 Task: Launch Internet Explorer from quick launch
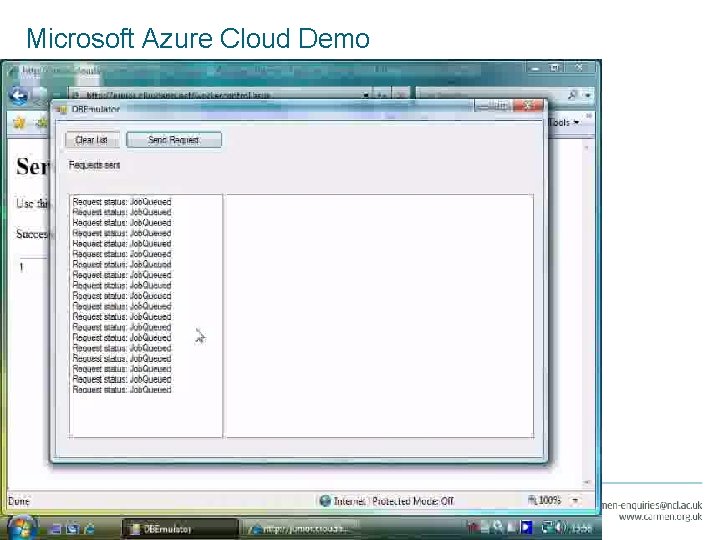coord(90,529)
